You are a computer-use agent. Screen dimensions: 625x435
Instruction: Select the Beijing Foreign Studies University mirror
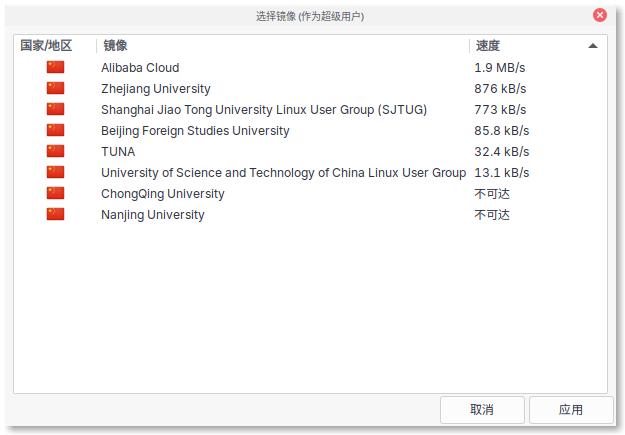pyautogui.click(x=195, y=131)
